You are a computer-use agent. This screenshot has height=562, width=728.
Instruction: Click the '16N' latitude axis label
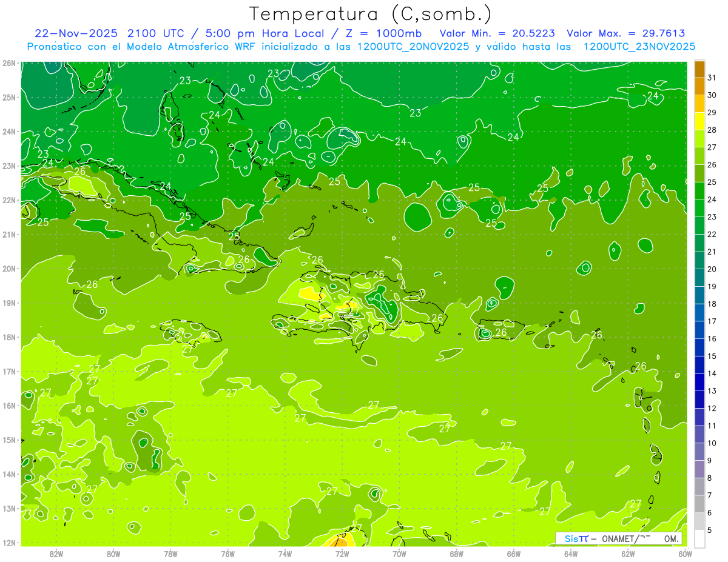tap(9, 406)
